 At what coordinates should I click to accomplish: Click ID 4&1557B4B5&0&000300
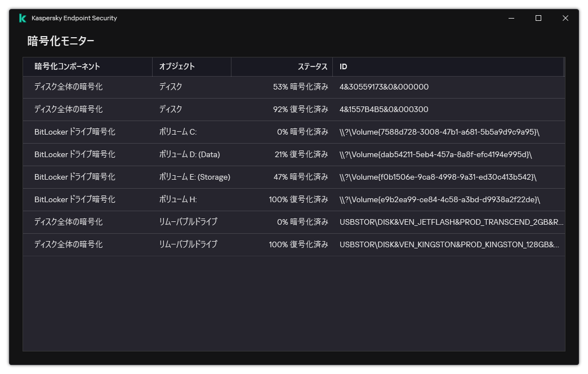(x=384, y=109)
